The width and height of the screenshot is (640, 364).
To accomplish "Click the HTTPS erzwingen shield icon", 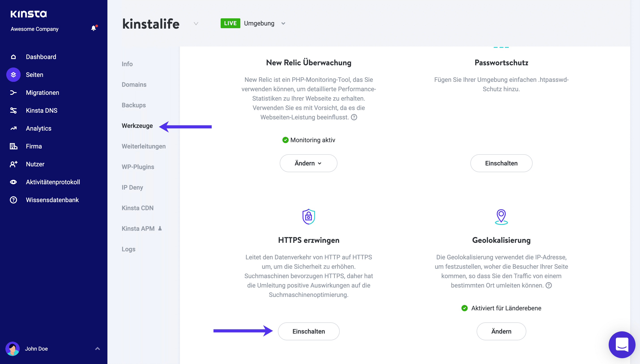I will pyautogui.click(x=308, y=216).
